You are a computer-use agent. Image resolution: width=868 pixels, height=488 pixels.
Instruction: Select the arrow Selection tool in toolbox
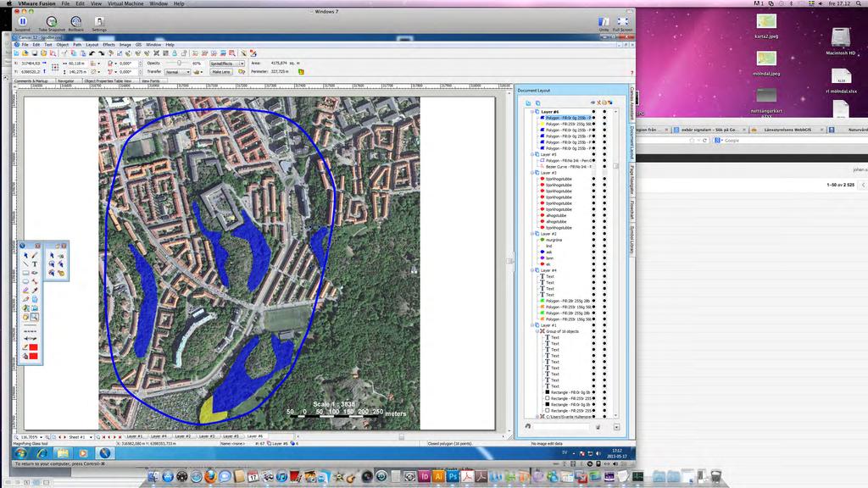click(x=25, y=256)
